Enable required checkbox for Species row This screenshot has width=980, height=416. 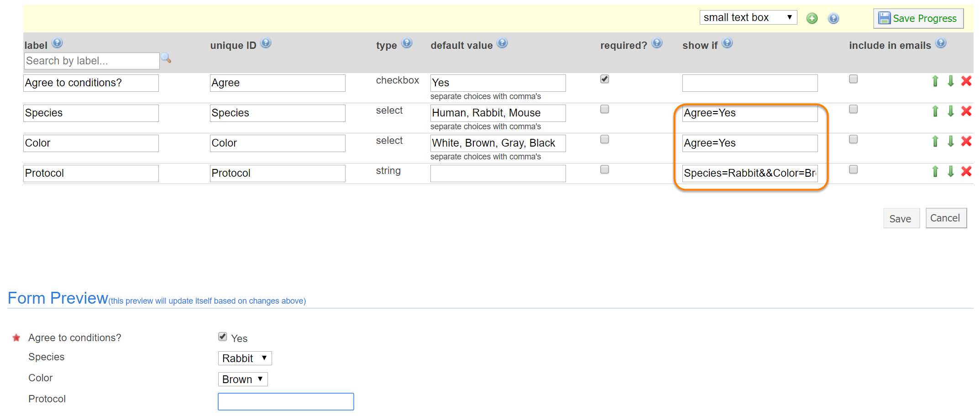pos(604,109)
